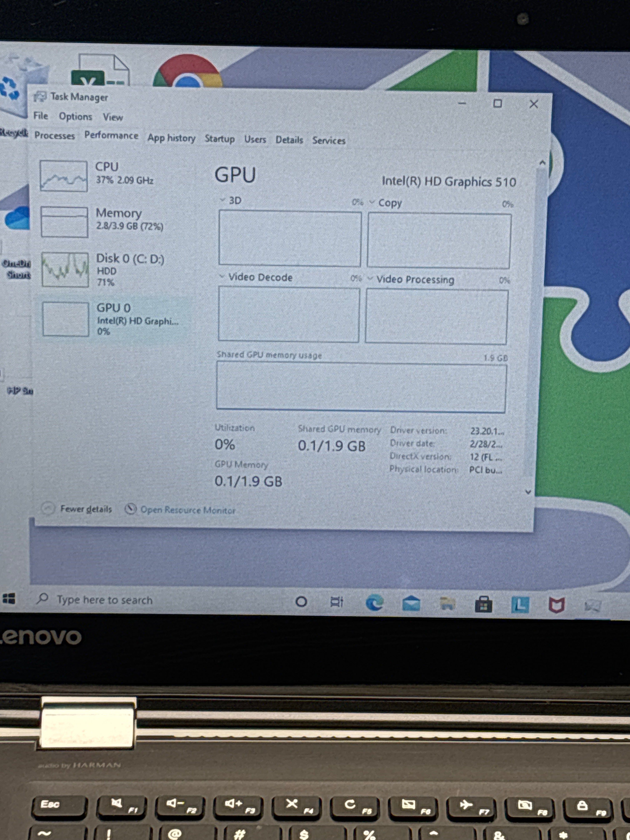Image resolution: width=630 pixels, height=840 pixels.
Task: Switch to the Performance tab
Action: pyautogui.click(x=111, y=135)
